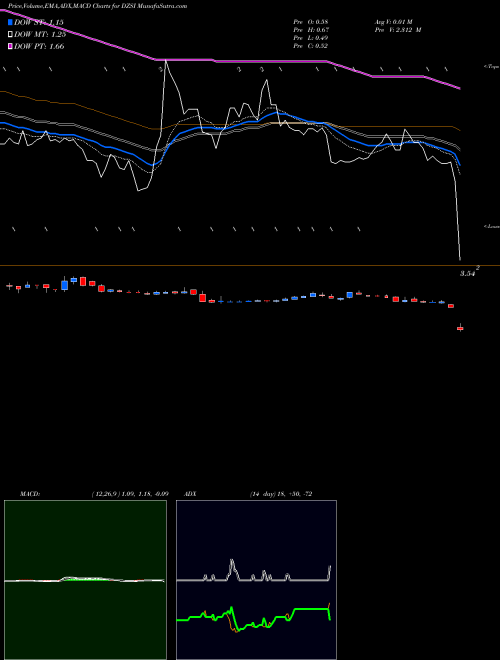Click the ADX (14 day) parameter values

[280, 494]
